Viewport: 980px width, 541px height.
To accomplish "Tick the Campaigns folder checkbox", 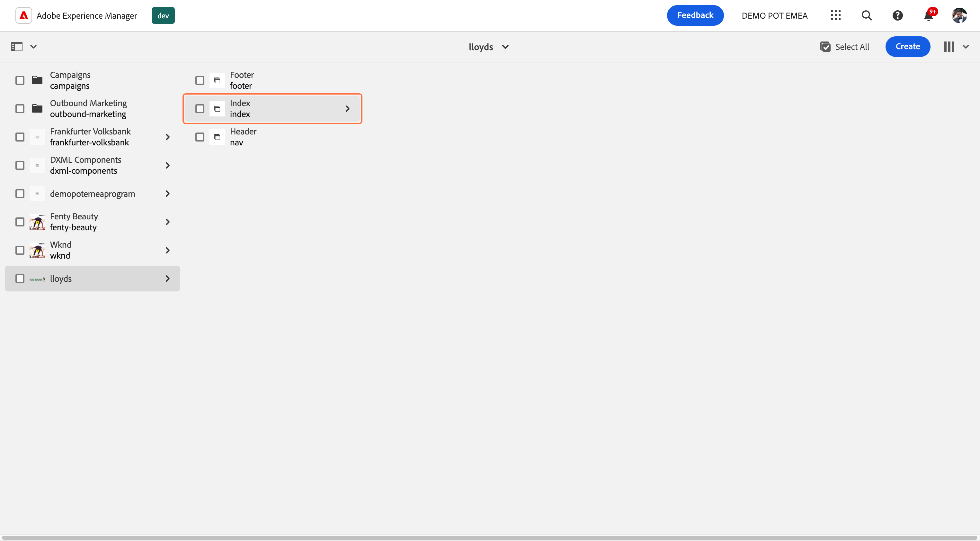I will pos(20,80).
